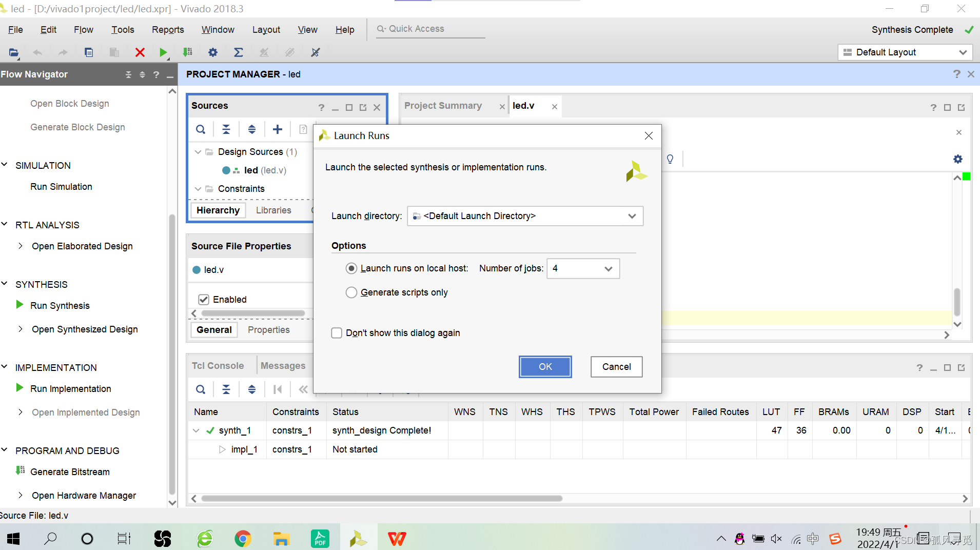Click Cancel in Launch Runs dialog
Image resolution: width=980 pixels, height=550 pixels.
(x=617, y=367)
